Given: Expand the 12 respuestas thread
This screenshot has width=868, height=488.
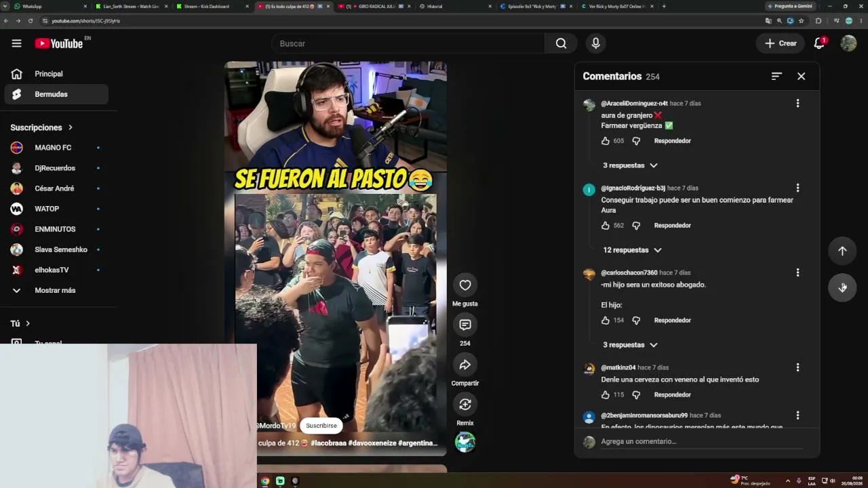Looking at the screenshot, I should point(632,250).
